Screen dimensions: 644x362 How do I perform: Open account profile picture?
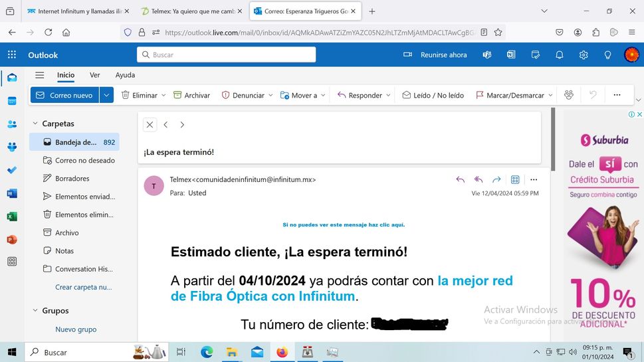pyautogui.click(x=631, y=54)
